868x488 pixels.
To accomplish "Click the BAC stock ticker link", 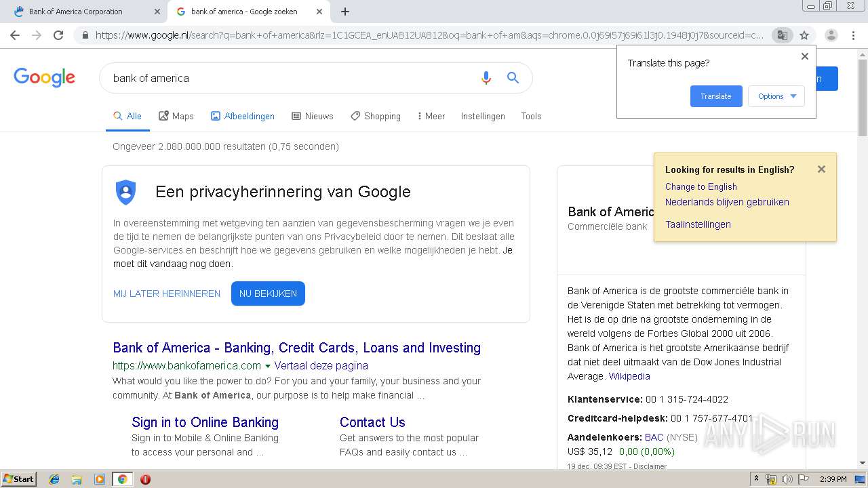I will click(654, 437).
